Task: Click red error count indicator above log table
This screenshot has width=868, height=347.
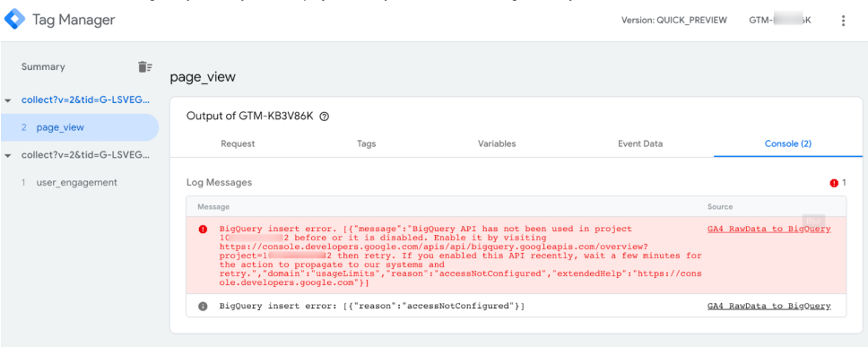Action: 838,183
